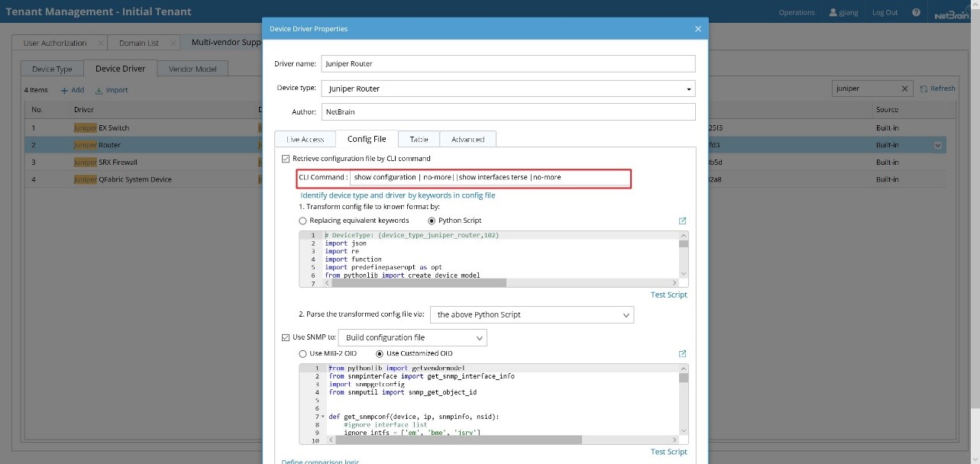Close the User Authorization tab

click(100, 43)
